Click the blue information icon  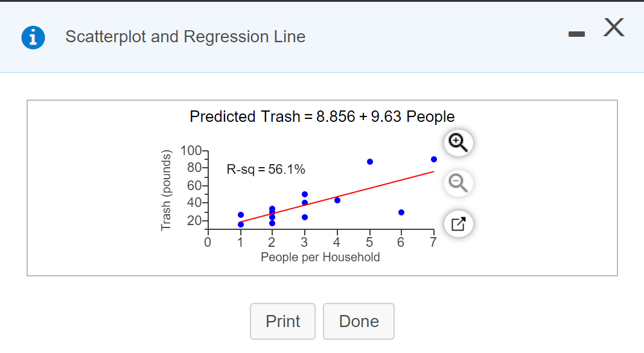coord(33,37)
